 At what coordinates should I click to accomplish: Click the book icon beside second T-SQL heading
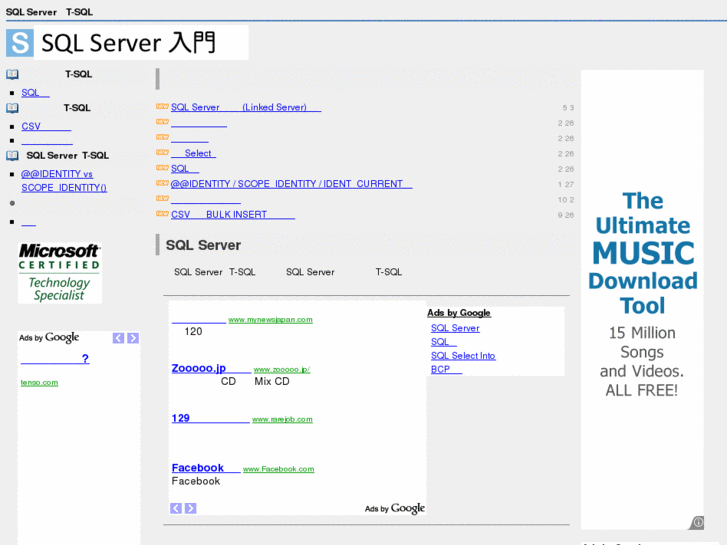coord(13,108)
